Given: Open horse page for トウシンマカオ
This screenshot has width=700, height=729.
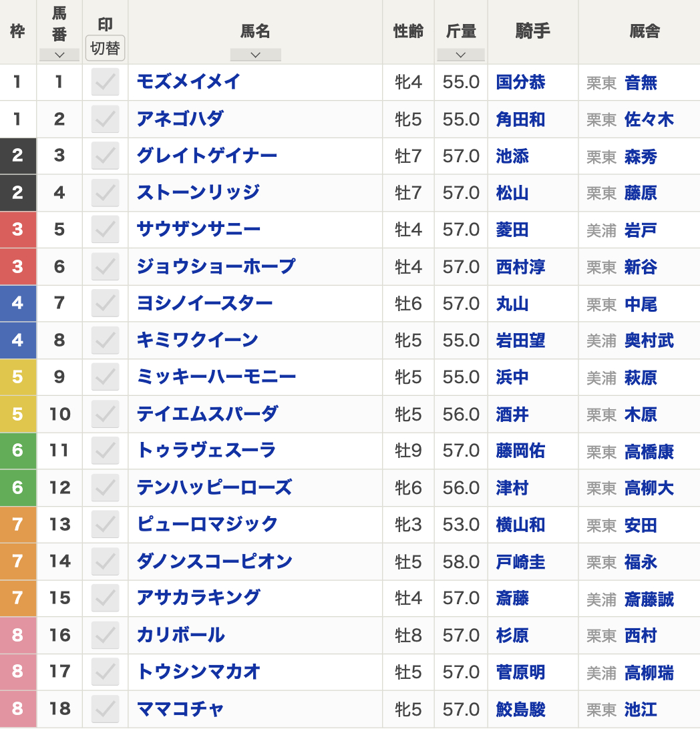Looking at the screenshot, I should 198,672.
